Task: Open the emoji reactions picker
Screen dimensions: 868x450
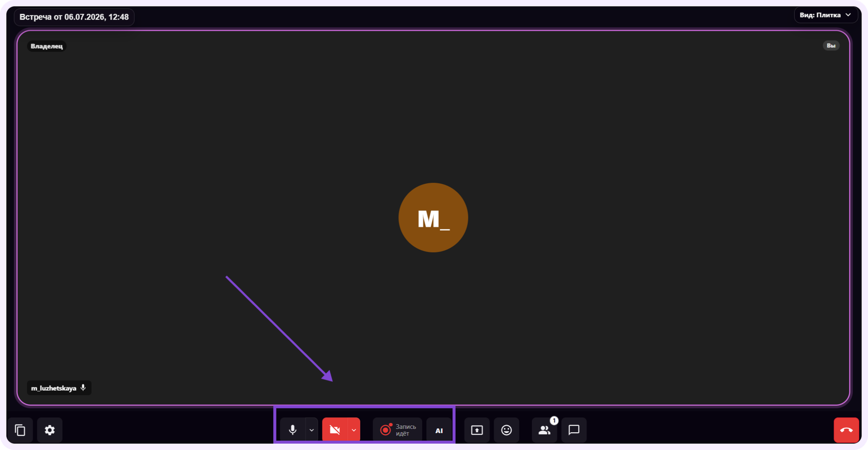Action: click(506, 430)
